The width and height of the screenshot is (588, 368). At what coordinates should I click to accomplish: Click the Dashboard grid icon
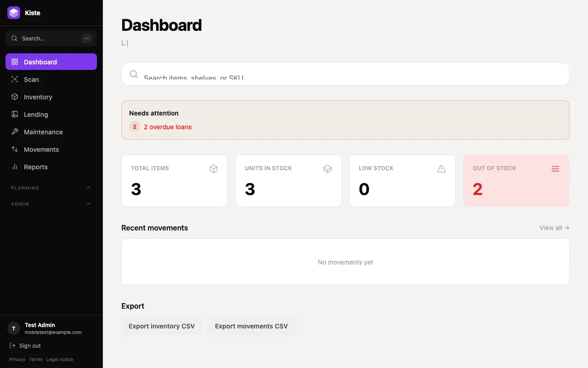coord(15,62)
